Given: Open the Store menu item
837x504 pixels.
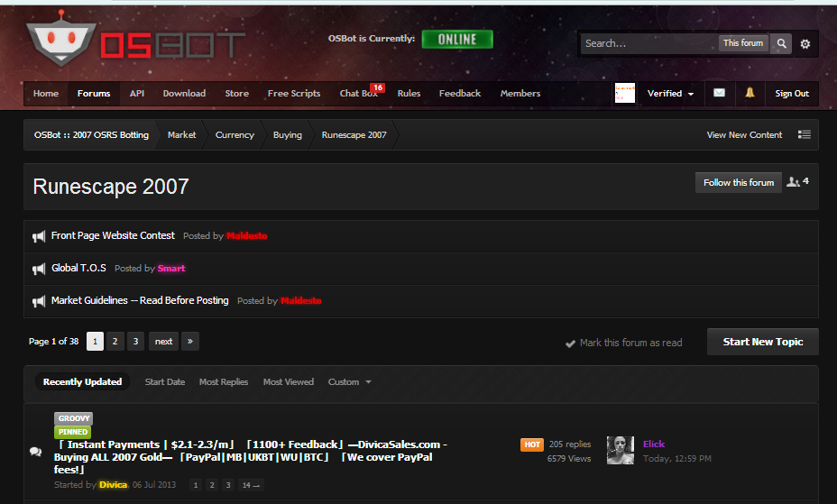Looking at the screenshot, I should [236, 94].
